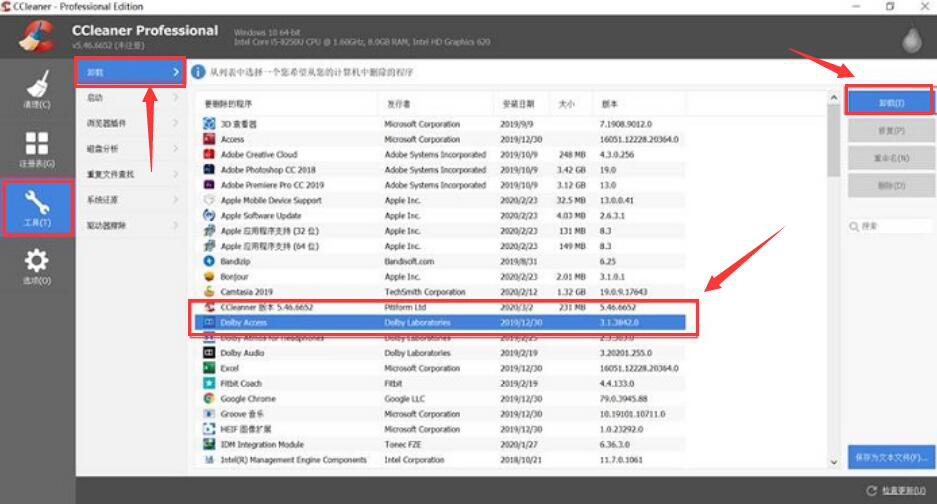Open the 启动 startup tool tab
Image resolution: width=937 pixels, height=504 pixels.
130,97
